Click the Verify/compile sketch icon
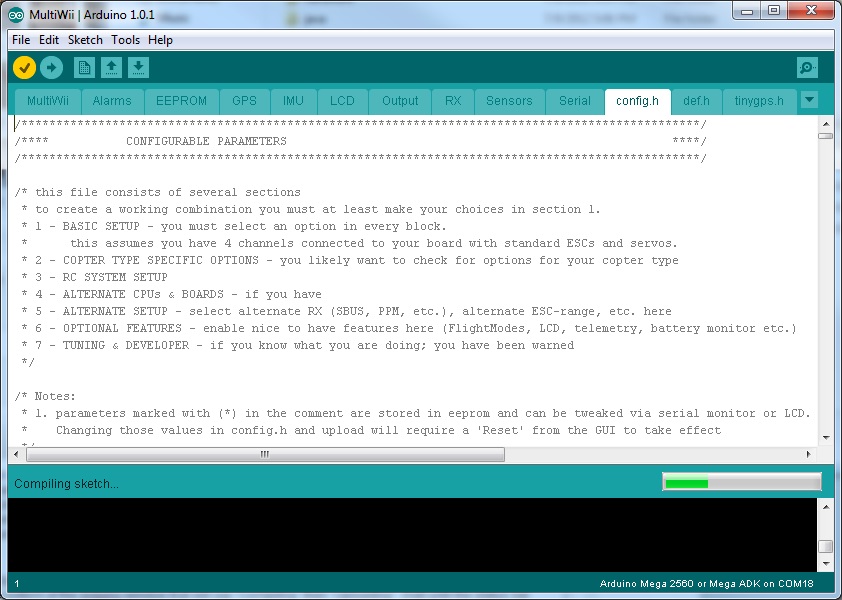The image size is (842, 600). tap(23, 67)
